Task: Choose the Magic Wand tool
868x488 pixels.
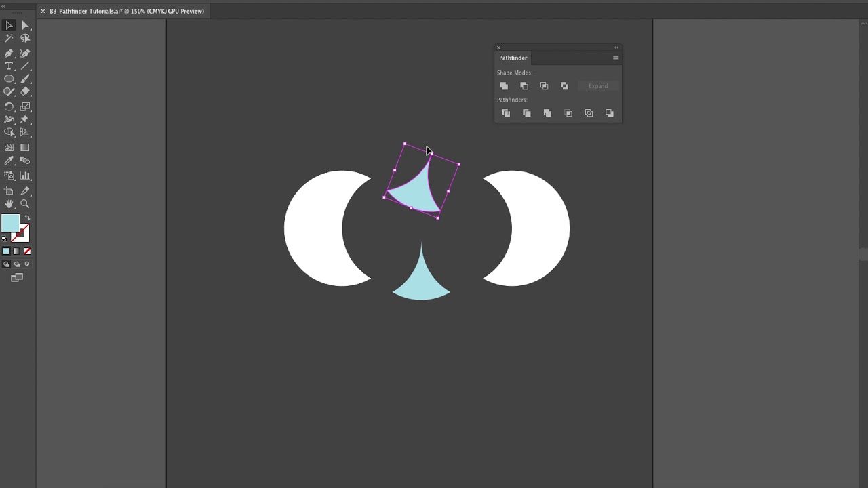Action: (x=9, y=39)
